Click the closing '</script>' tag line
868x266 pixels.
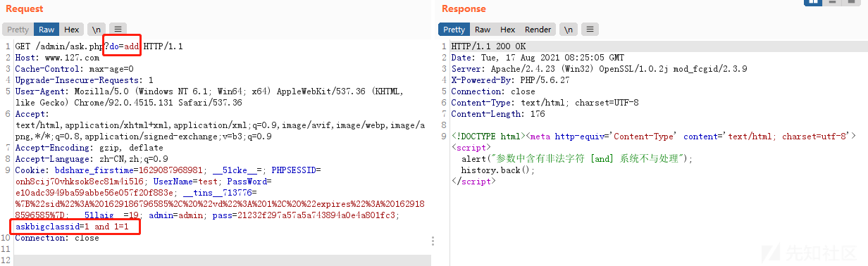coord(473,182)
